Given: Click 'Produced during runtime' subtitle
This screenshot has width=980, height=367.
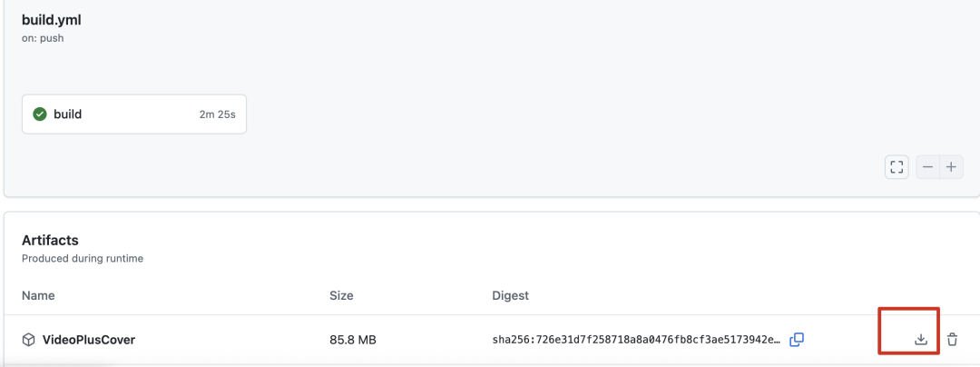Looking at the screenshot, I should pyautogui.click(x=83, y=258).
